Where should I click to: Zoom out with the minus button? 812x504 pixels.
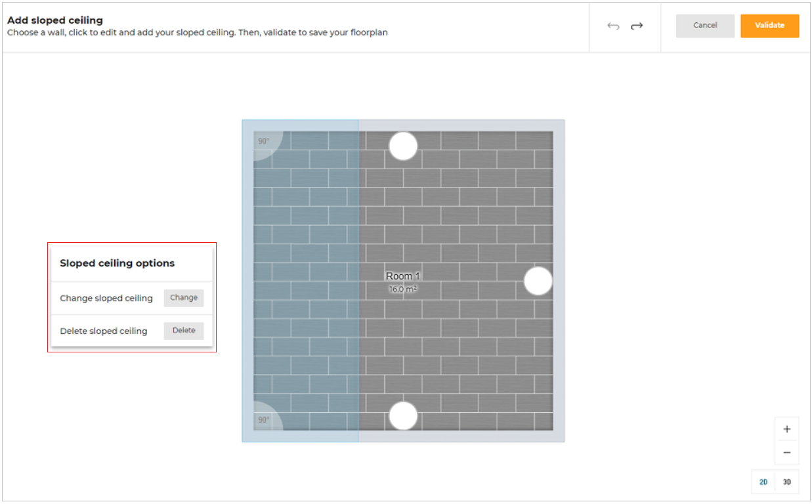click(786, 453)
